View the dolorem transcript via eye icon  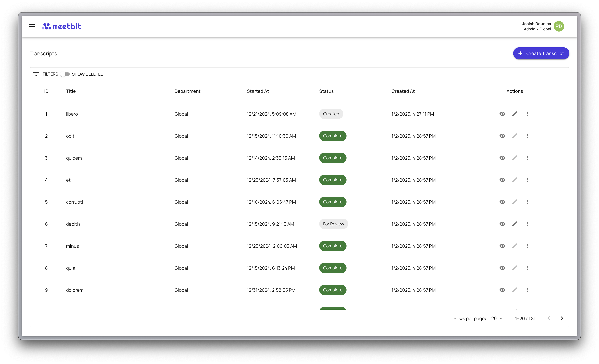coord(502,290)
